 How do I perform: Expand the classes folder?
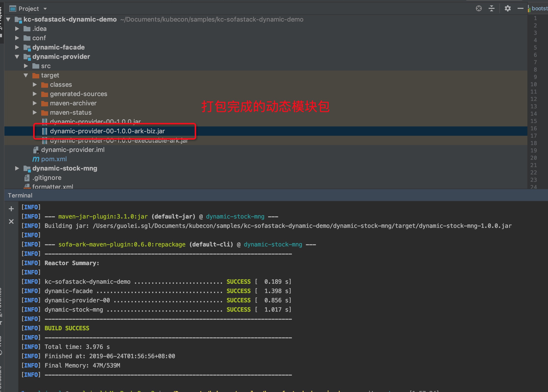point(35,85)
